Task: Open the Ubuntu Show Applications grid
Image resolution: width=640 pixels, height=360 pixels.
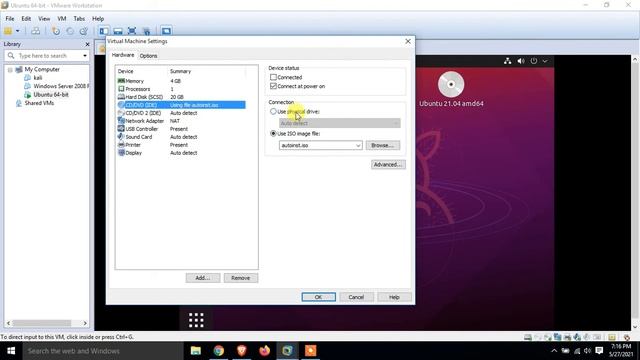Action: coord(196,320)
